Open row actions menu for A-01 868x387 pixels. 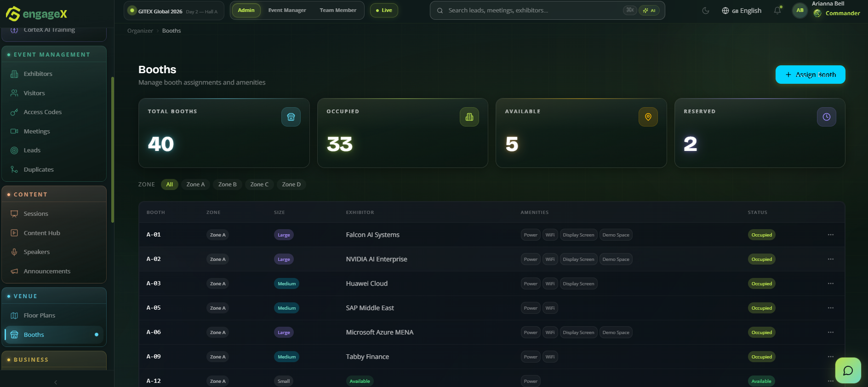(x=831, y=235)
